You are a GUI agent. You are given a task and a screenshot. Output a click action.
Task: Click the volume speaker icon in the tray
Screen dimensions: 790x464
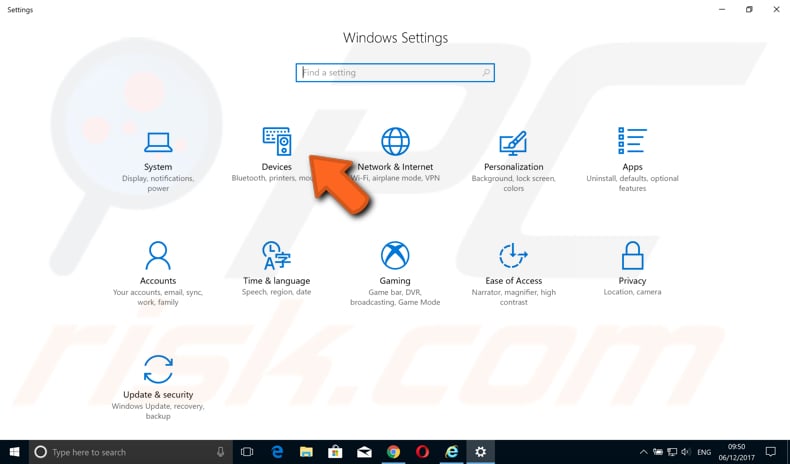click(x=686, y=452)
